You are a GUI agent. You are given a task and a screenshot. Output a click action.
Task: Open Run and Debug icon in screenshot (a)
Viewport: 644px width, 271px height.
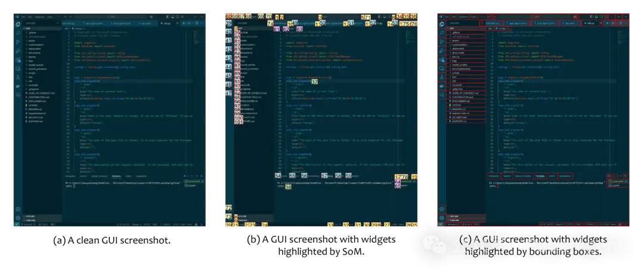[18, 51]
